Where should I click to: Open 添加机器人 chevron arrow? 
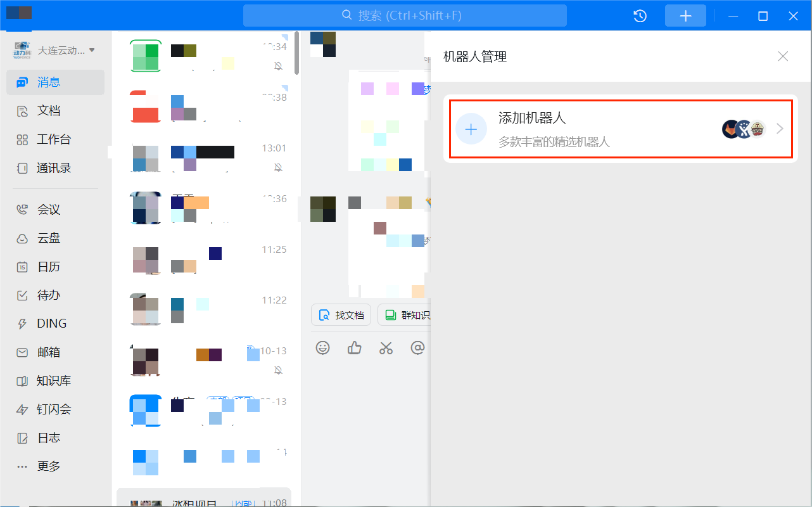pyautogui.click(x=780, y=129)
